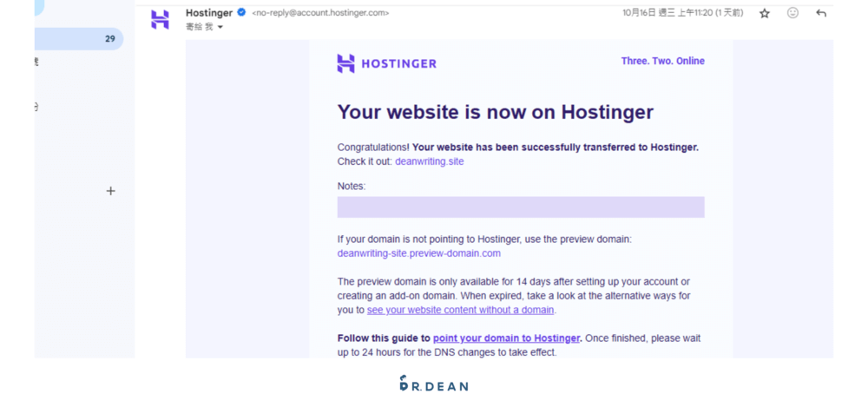This screenshot has width=868, height=407.
Task: Open the deanwriting-site.preview-domain.com link
Action: tap(418, 253)
